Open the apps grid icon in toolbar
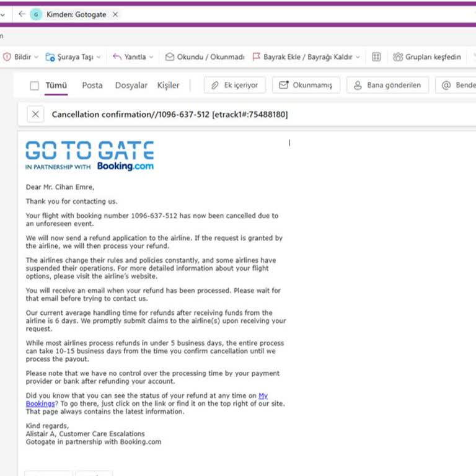476x476 pixels. 376,57
